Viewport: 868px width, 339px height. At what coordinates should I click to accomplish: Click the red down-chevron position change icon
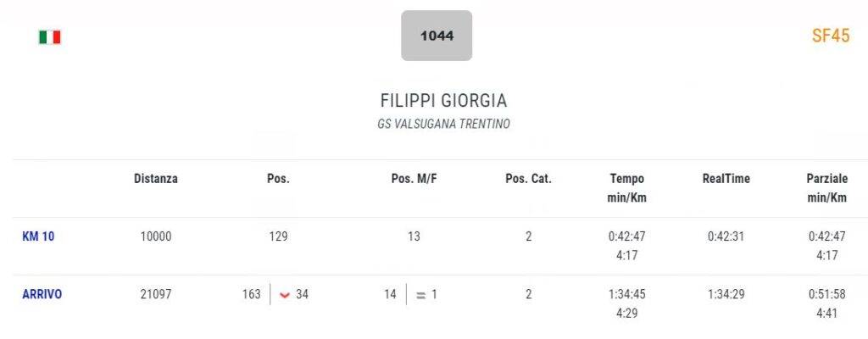point(285,295)
